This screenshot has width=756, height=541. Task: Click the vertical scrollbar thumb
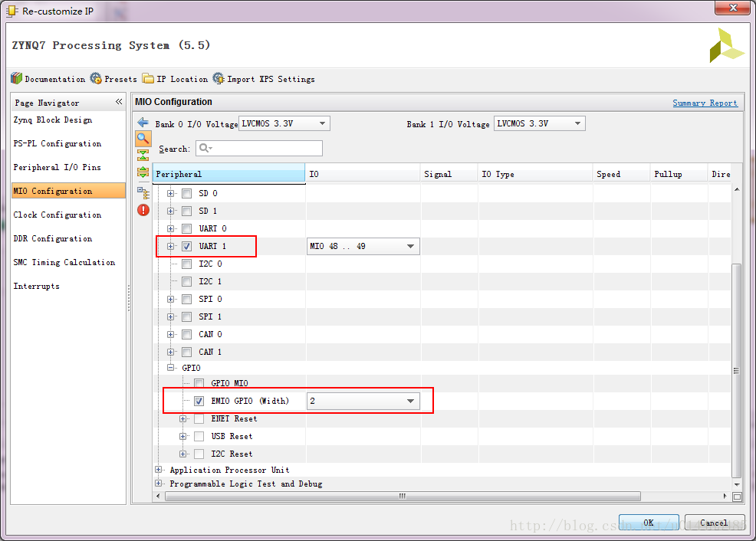(736, 370)
